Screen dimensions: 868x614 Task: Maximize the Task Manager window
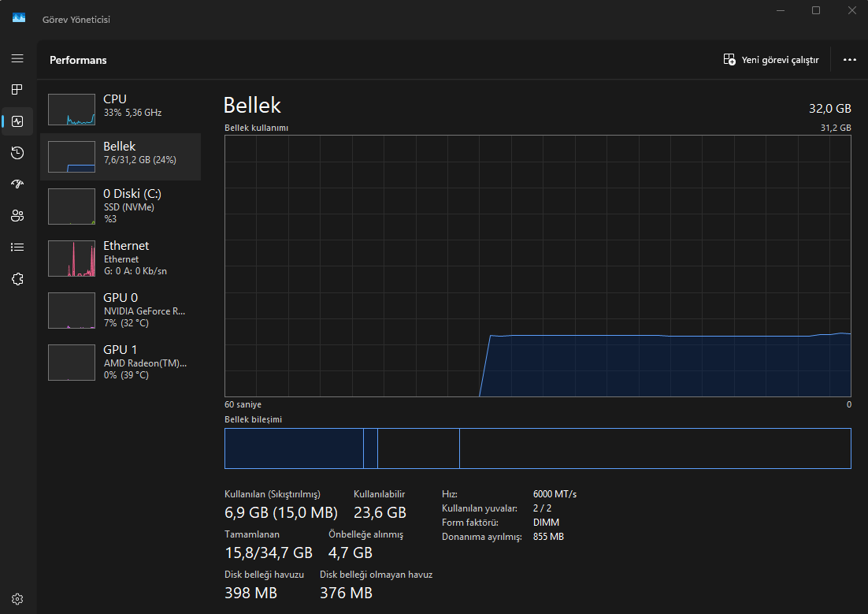point(816,10)
